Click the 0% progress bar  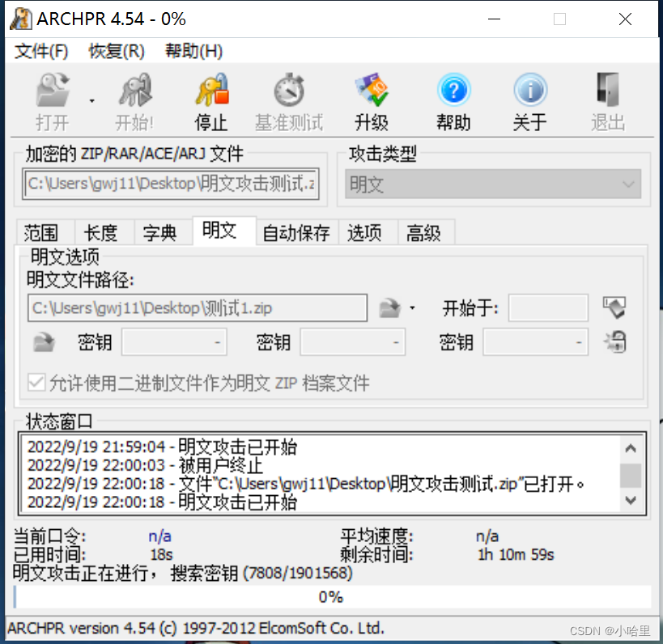[332, 597]
